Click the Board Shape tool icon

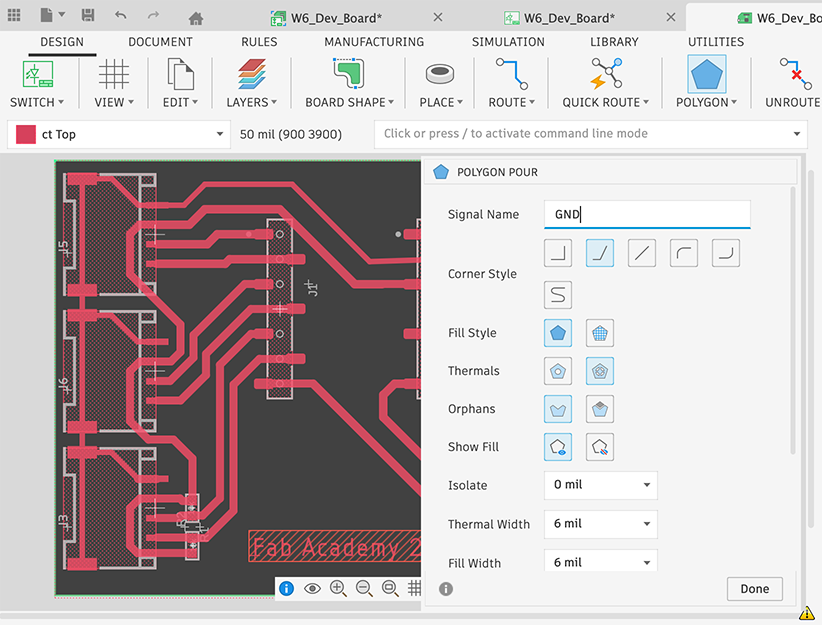349,74
